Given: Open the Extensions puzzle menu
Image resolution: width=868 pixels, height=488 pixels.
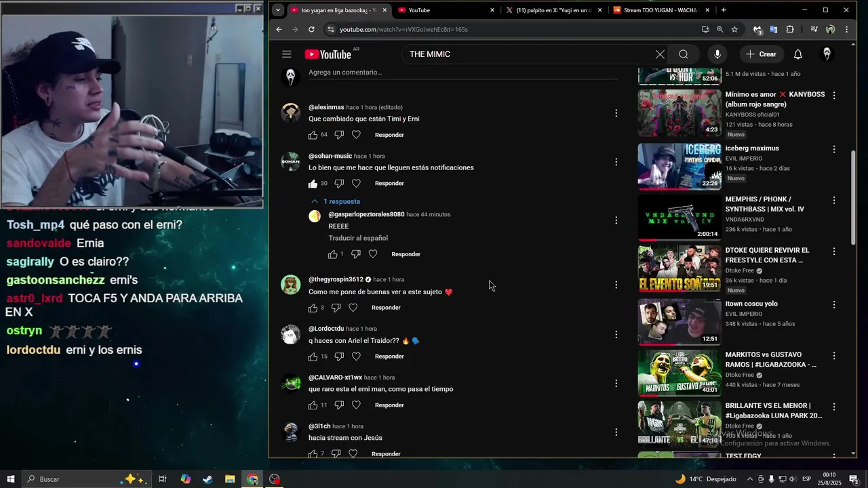Looking at the screenshot, I should pos(790,29).
